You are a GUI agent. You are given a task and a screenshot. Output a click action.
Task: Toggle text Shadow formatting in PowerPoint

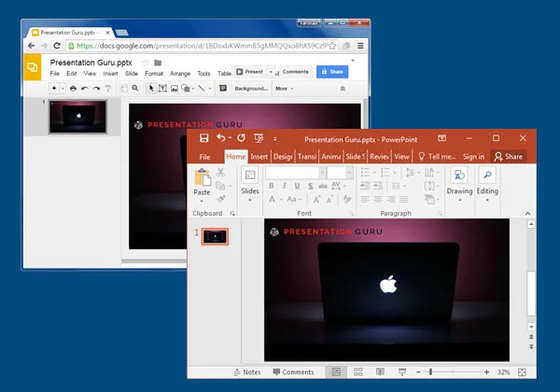tap(311, 186)
